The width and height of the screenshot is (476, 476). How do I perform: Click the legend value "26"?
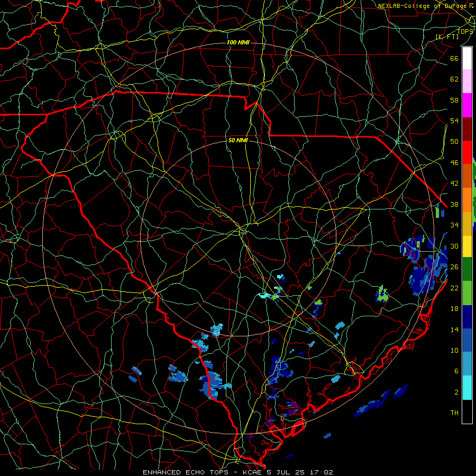pos(454,267)
